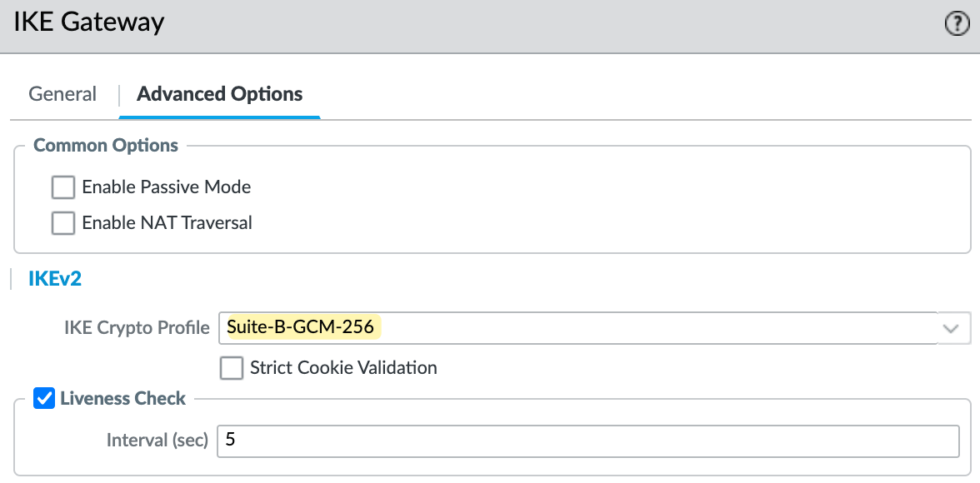Select the Advanced Options tab
Image resolution: width=980 pixels, height=483 pixels.
click(219, 94)
